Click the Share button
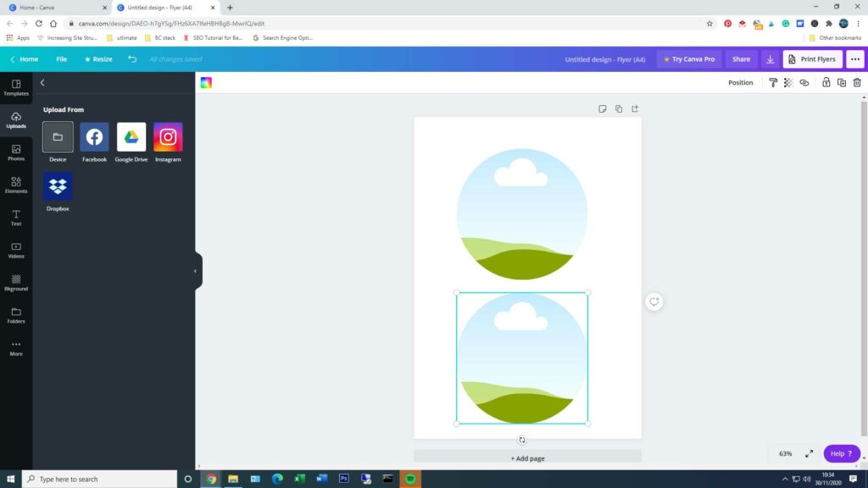 pos(741,59)
